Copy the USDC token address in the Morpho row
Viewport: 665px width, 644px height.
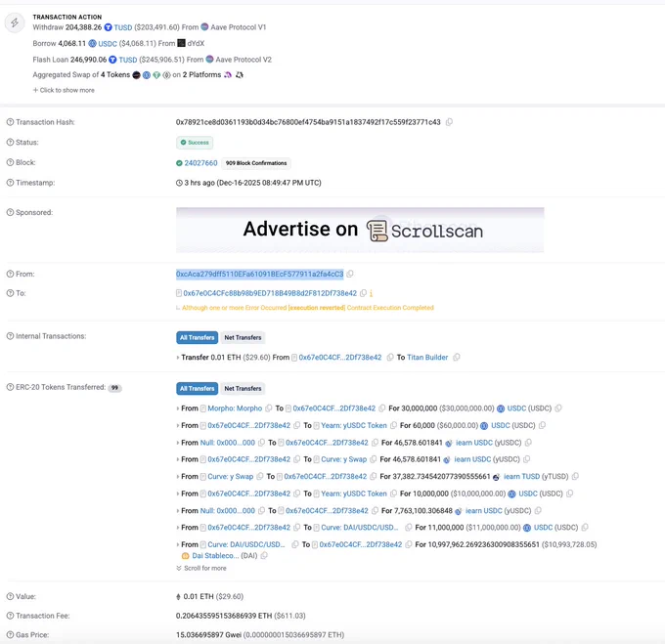click(558, 408)
